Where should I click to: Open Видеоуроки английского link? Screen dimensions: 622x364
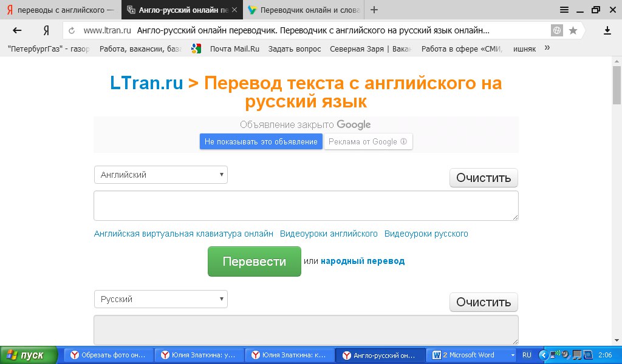[x=329, y=234]
